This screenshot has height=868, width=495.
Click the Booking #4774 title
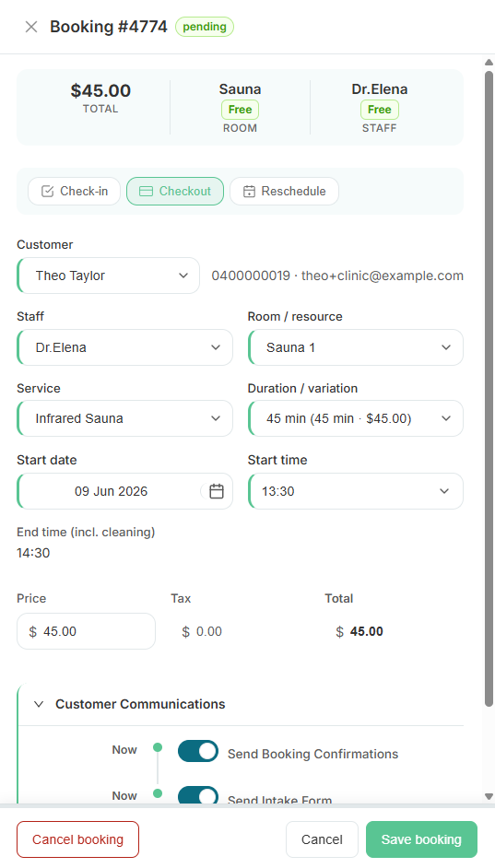point(109,27)
